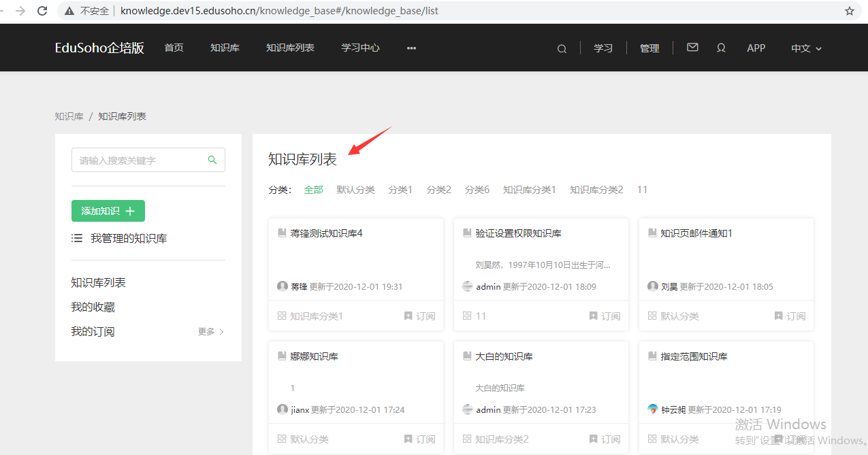Image resolution: width=868 pixels, height=455 pixels.
Task: Open the 中文 language dropdown
Action: coord(806,48)
